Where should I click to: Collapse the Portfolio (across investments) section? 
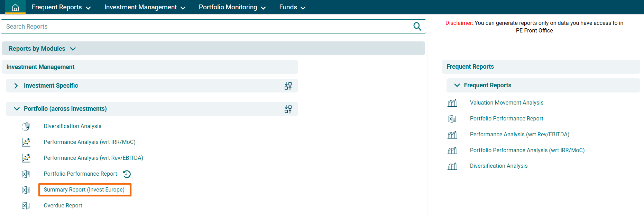pos(17,109)
